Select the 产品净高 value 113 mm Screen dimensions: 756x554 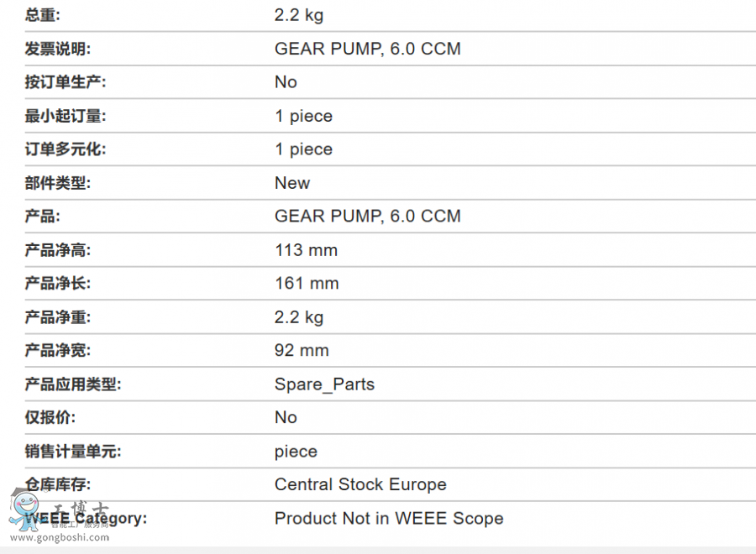[x=306, y=250]
